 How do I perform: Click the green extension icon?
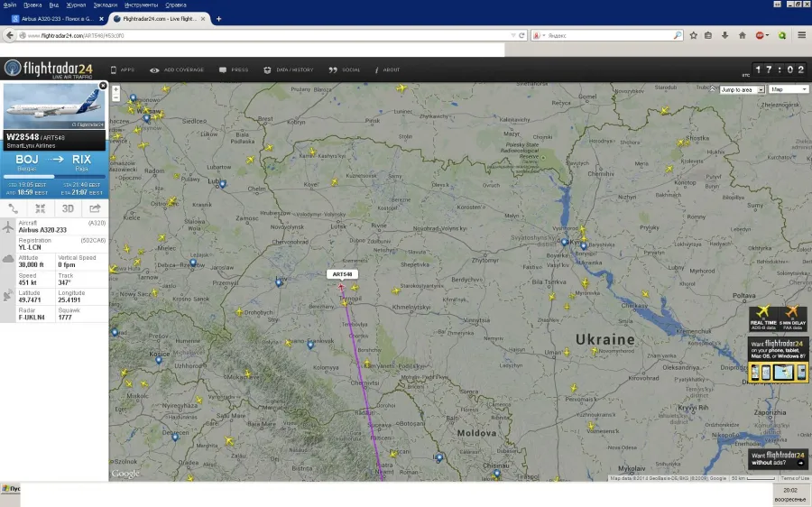click(782, 35)
